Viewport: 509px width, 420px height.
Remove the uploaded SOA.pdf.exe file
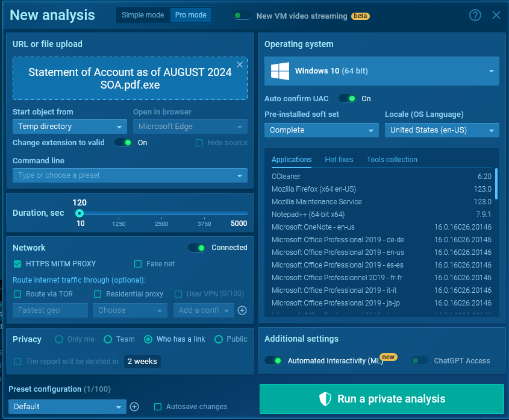pos(240,64)
